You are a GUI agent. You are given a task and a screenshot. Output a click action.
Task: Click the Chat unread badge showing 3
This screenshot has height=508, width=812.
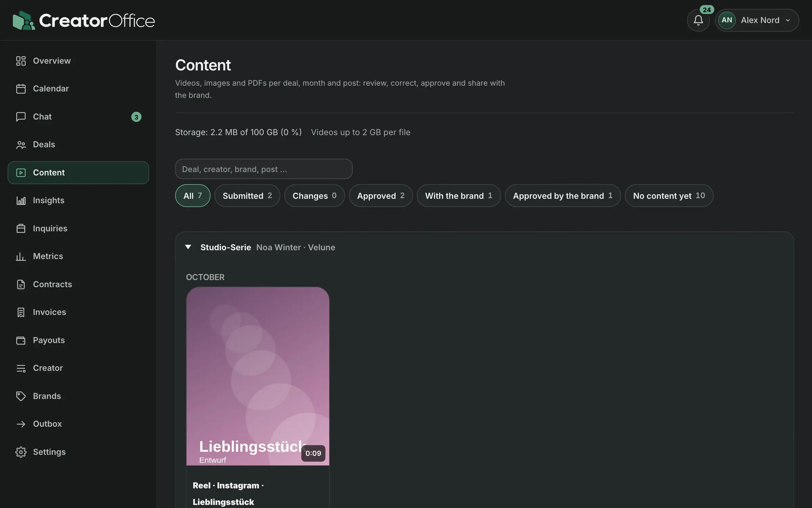(x=136, y=117)
